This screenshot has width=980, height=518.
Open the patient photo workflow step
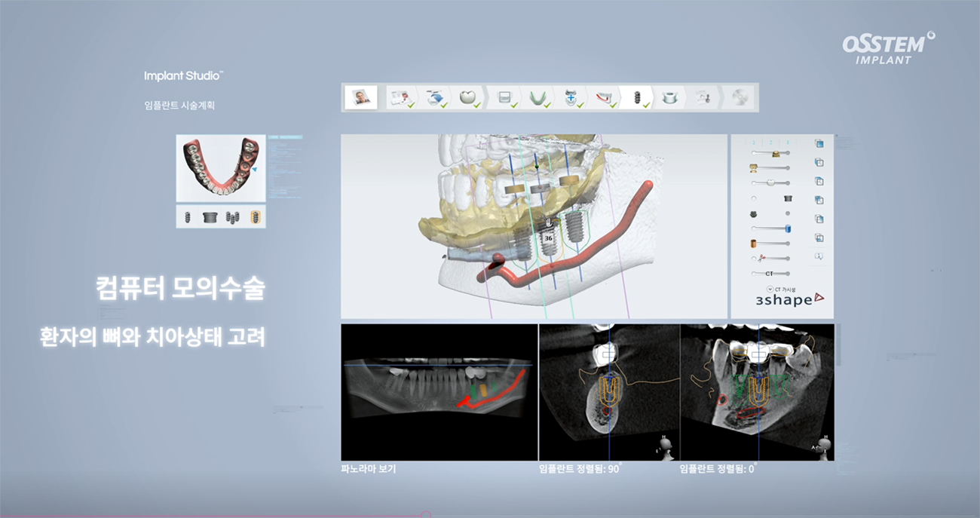tap(361, 97)
